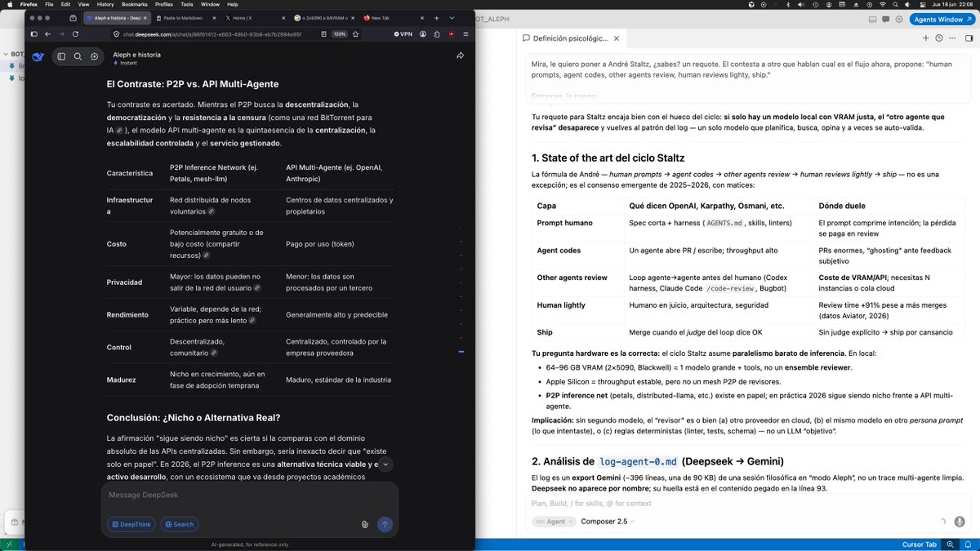The image size is (980, 551).
Task: Open the Agents Window button
Action: click(941, 19)
